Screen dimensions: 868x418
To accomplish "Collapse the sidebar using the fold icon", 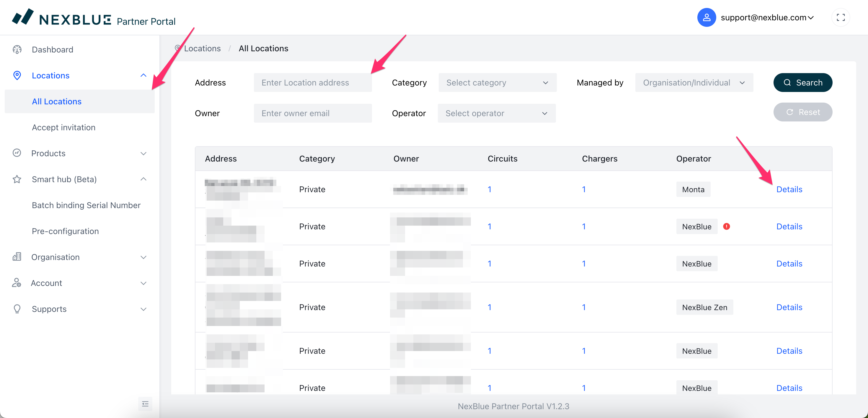I will 145,404.
